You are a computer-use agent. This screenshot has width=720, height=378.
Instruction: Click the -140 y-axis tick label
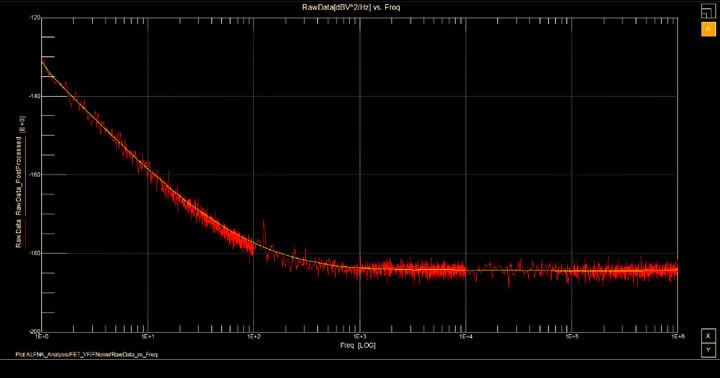click(x=35, y=96)
